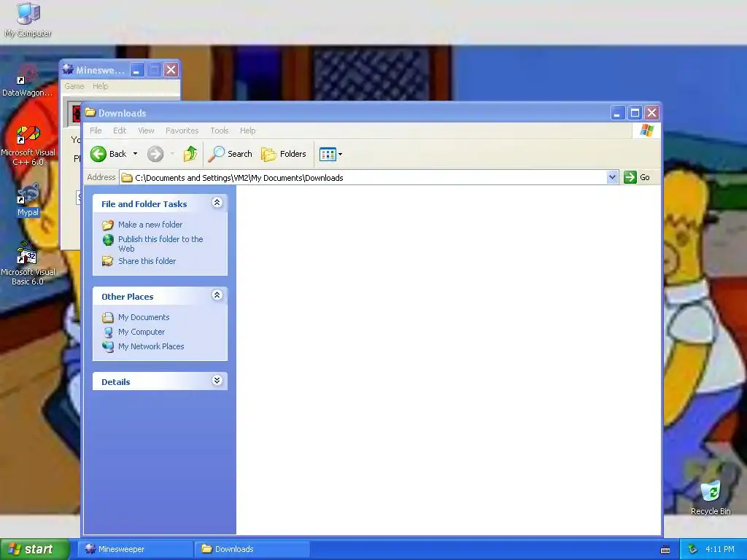Open the File menu in Downloads
The image size is (747, 560).
[96, 131]
